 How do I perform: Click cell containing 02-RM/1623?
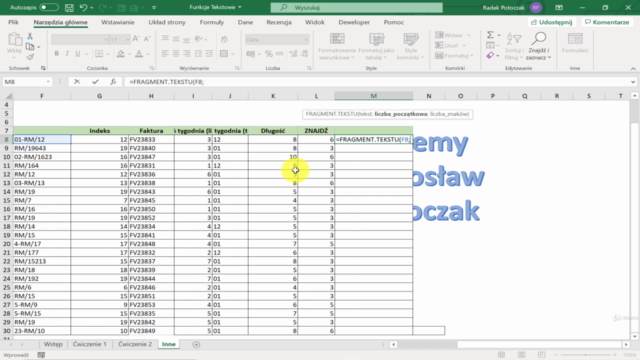(x=42, y=157)
